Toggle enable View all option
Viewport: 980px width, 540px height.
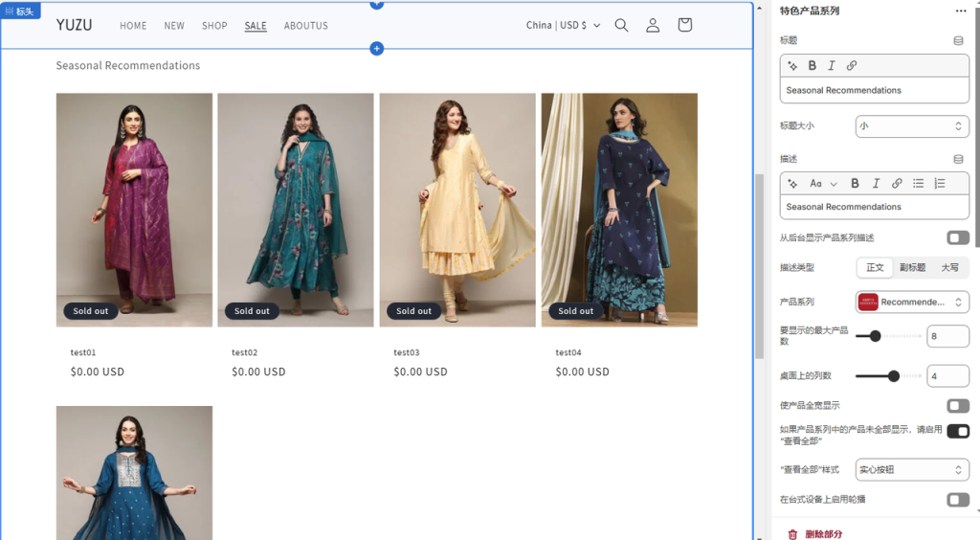pos(957,431)
